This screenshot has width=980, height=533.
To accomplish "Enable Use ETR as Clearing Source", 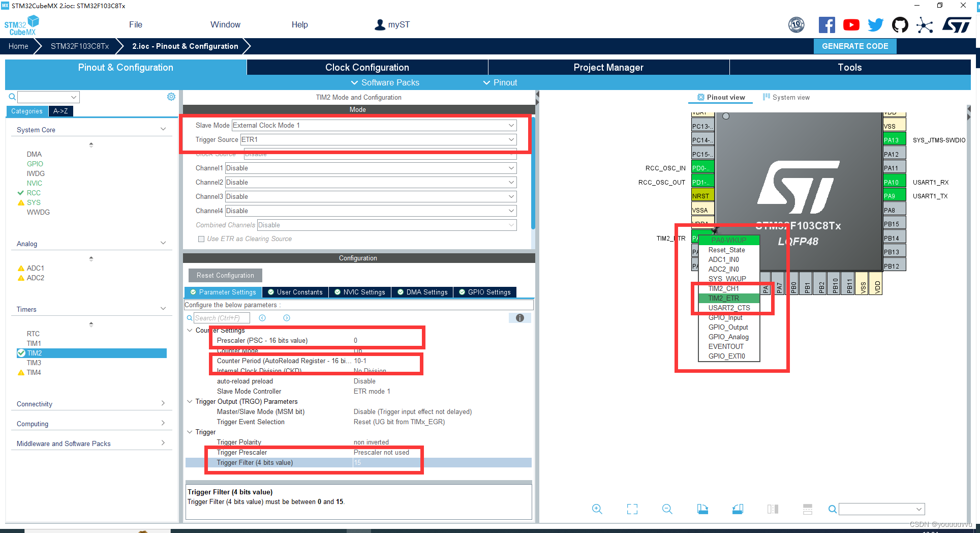I will click(201, 239).
